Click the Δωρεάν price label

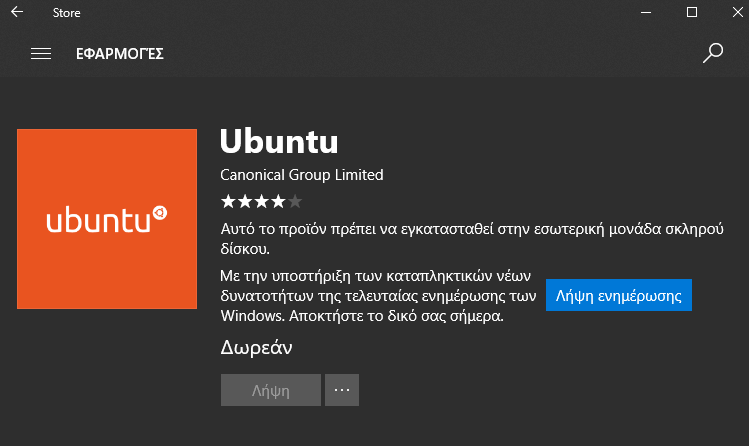(257, 348)
